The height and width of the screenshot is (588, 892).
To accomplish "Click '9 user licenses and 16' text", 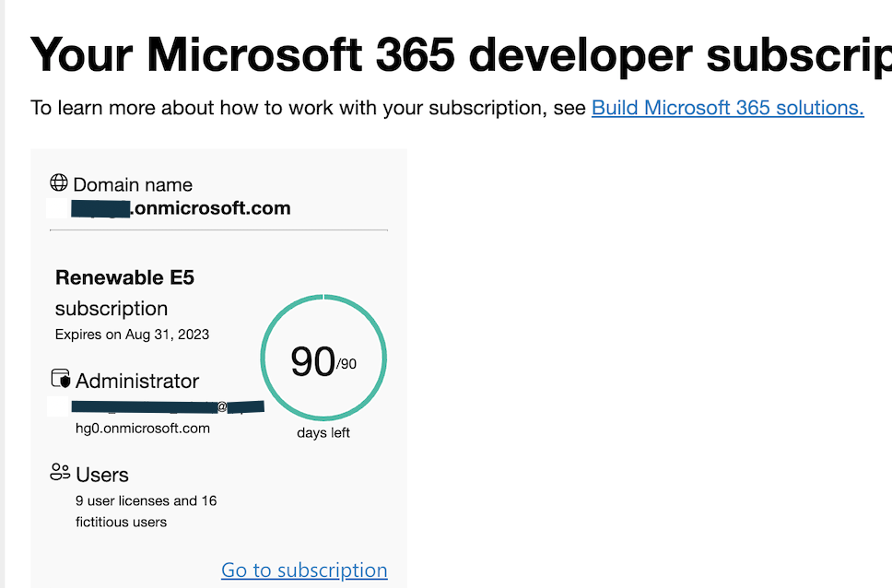I will [x=147, y=501].
